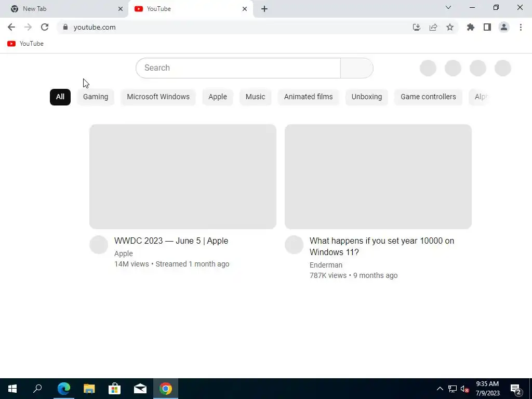The image size is (532, 399).
Task: View site info via the lock icon
Action: coord(65,27)
